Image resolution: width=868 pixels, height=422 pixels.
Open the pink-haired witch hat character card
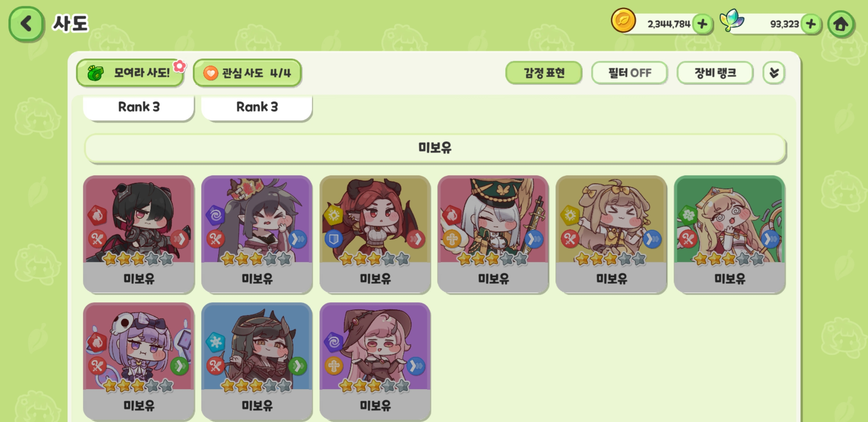[x=375, y=361]
